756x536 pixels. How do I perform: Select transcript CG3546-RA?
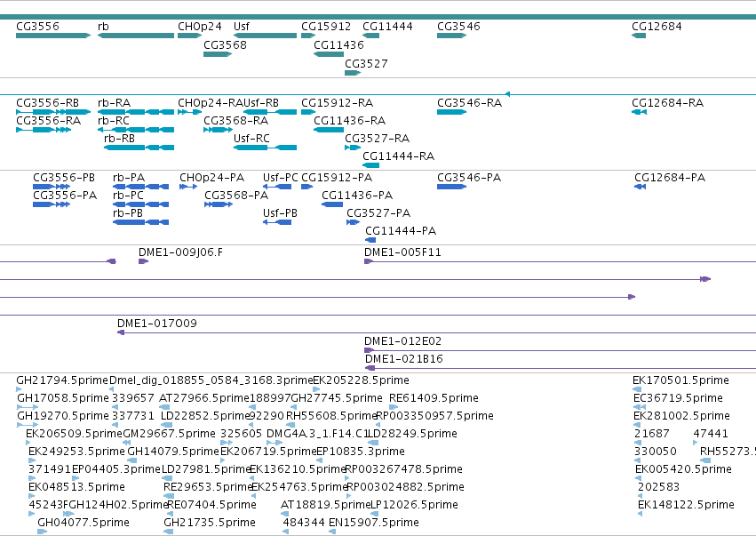coord(452,112)
